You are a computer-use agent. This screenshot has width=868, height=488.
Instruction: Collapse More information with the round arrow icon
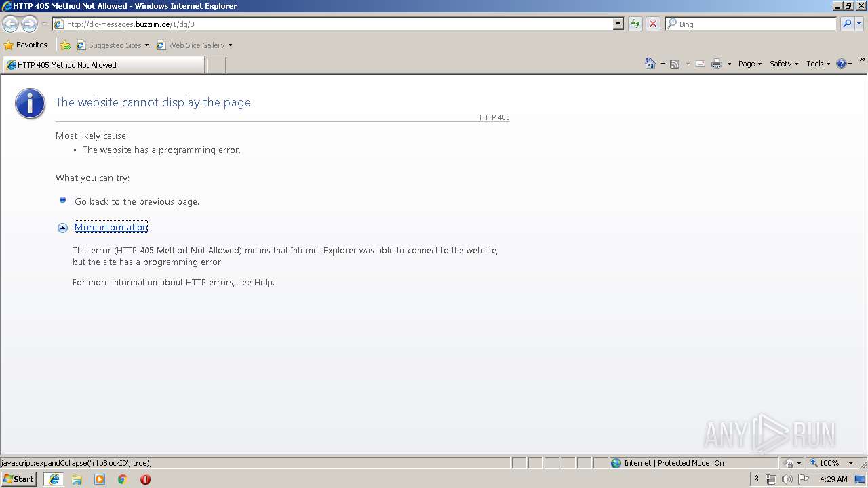click(x=62, y=228)
